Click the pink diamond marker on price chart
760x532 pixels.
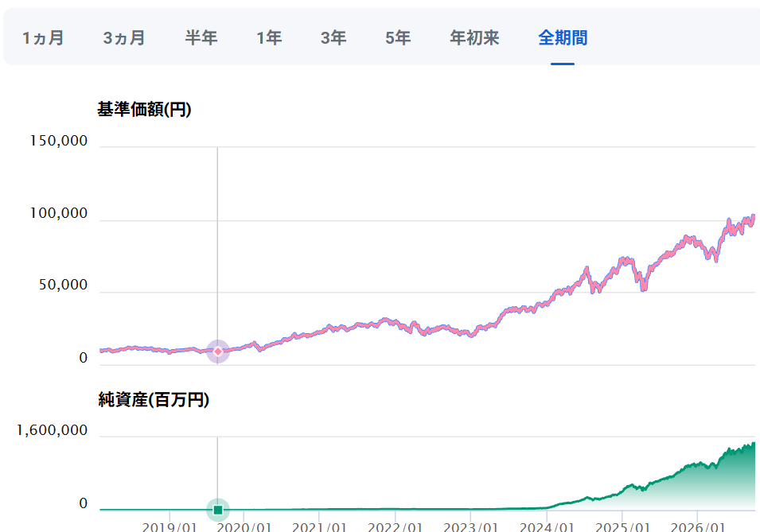click(218, 351)
